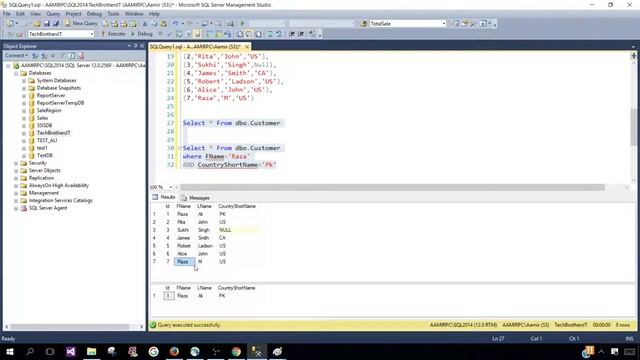The height and width of the screenshot is (360, 640).
Task: Select the AlwaysOn High Availability item
Action: (59, 185)
